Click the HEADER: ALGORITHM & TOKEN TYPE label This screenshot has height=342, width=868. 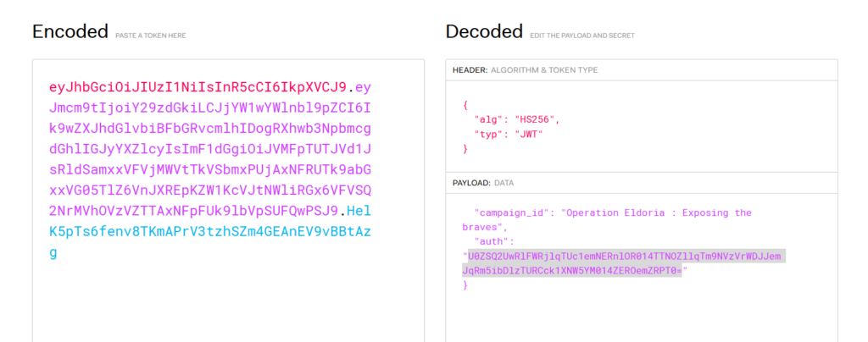coord(525,70)
